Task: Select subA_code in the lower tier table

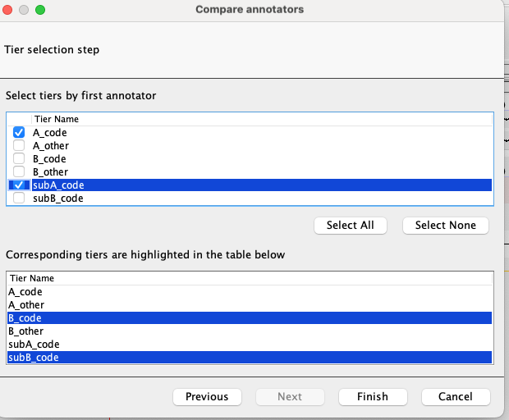Action: (x=33, y=344)
